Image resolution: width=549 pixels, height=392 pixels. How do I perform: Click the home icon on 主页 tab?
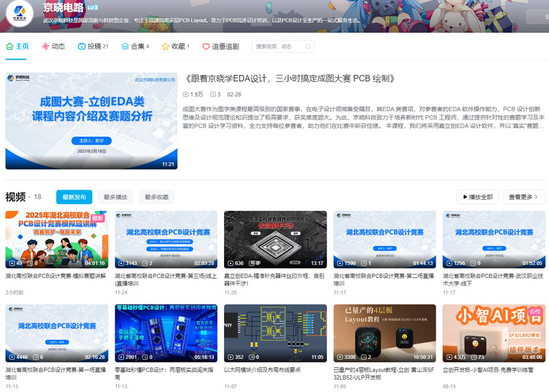click(10, 47)
